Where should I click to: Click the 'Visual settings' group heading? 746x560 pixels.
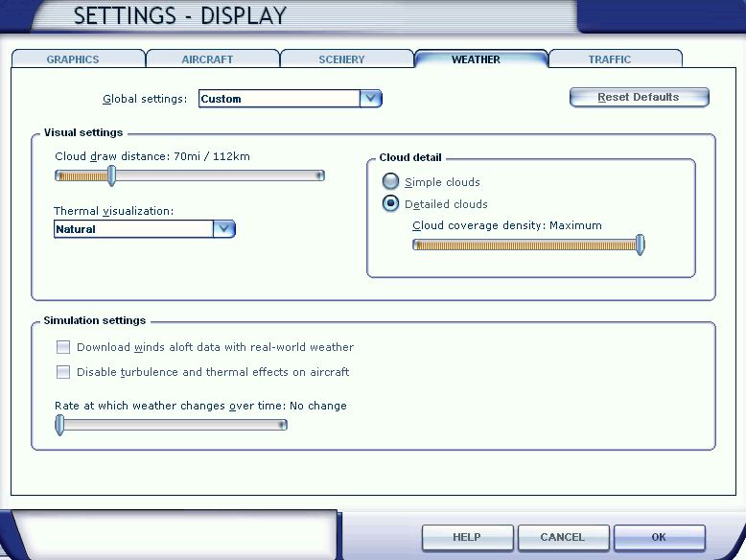click(83, 132)
